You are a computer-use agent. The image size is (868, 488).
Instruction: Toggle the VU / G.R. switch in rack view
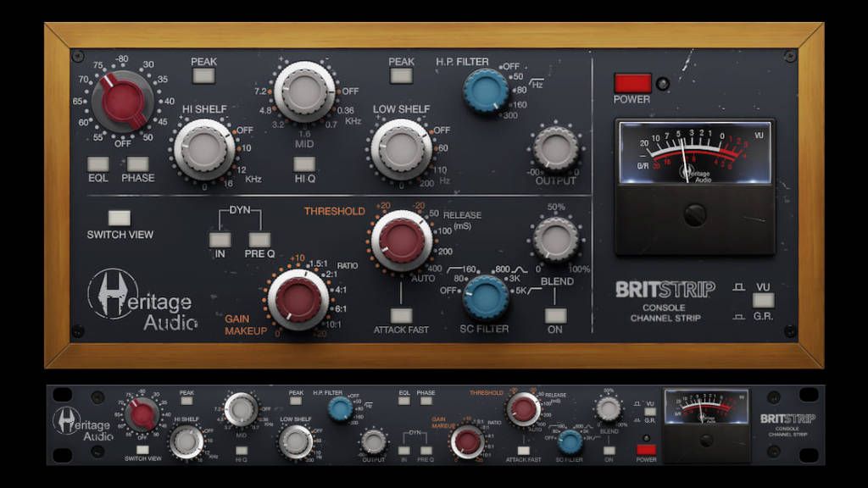pos(650,412)
